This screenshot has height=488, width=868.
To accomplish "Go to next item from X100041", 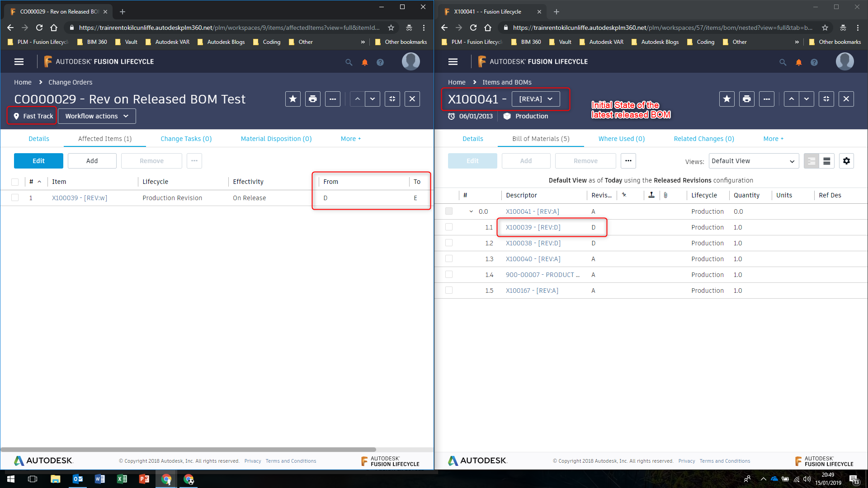I will pyautogui.click(x=807, y=99).
